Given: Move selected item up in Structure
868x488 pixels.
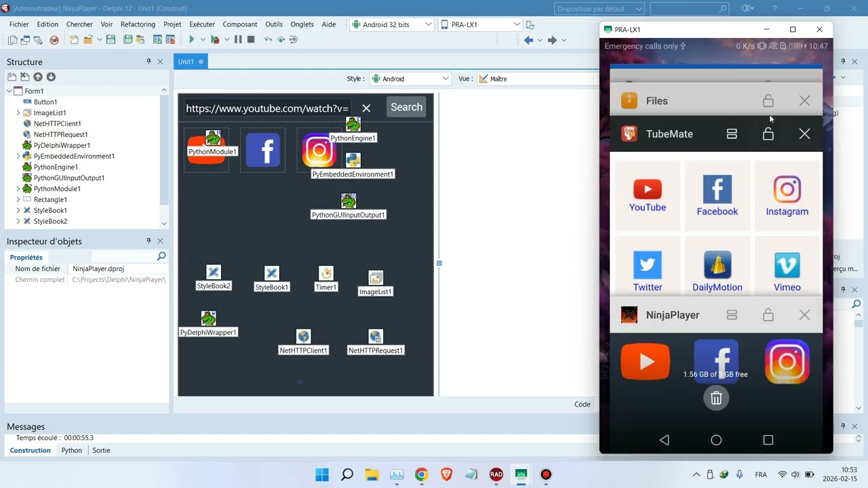Looking at the screenshot, I should (x=38, y=77).
